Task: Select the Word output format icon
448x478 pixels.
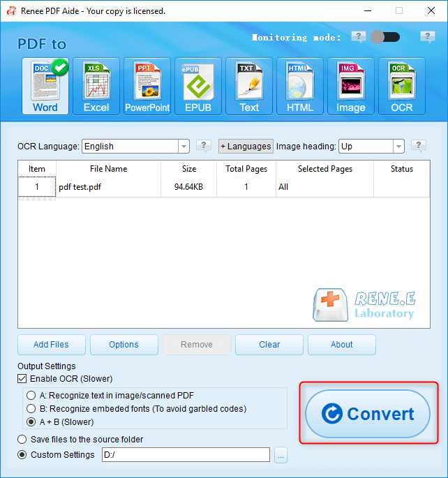Action: click(x=45, y=86)
